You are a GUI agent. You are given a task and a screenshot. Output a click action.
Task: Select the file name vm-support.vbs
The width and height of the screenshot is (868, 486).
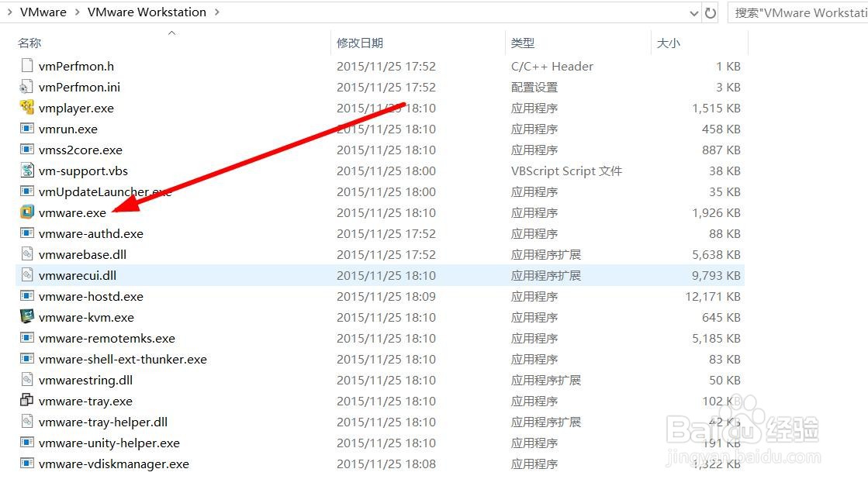click(x=83, y=171)
